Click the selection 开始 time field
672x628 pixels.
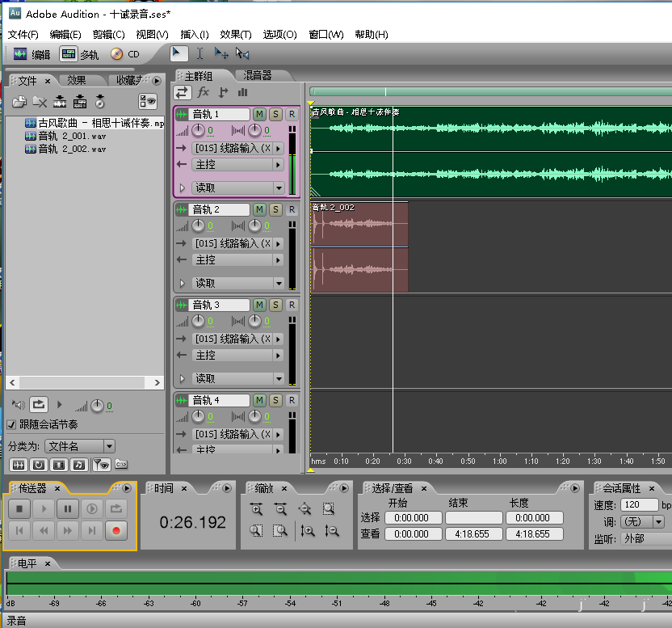(414, 518)
